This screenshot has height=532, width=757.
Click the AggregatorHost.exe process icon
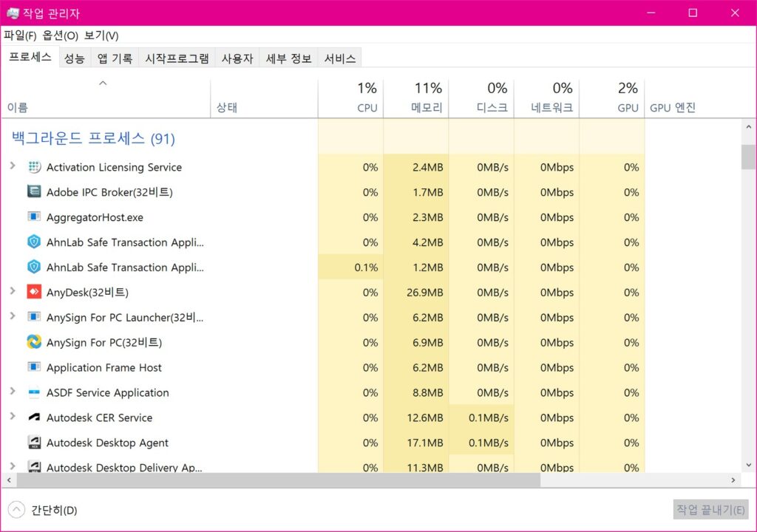click(34, 216)
